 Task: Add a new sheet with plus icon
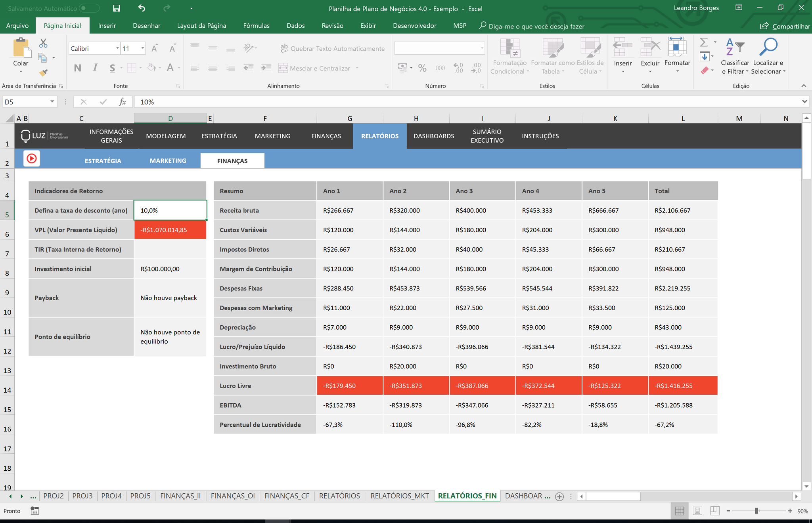tap(559, 496)
